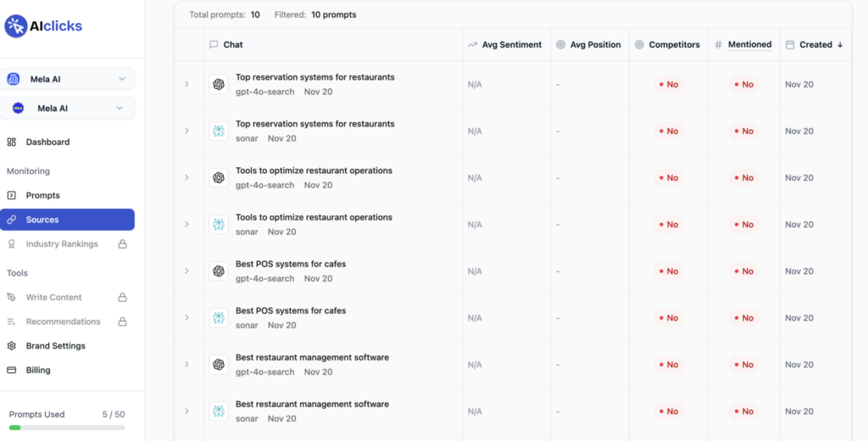Click the target icon beside Competitors
Viewport: 868px width, 441px height.
pos(639,44)
